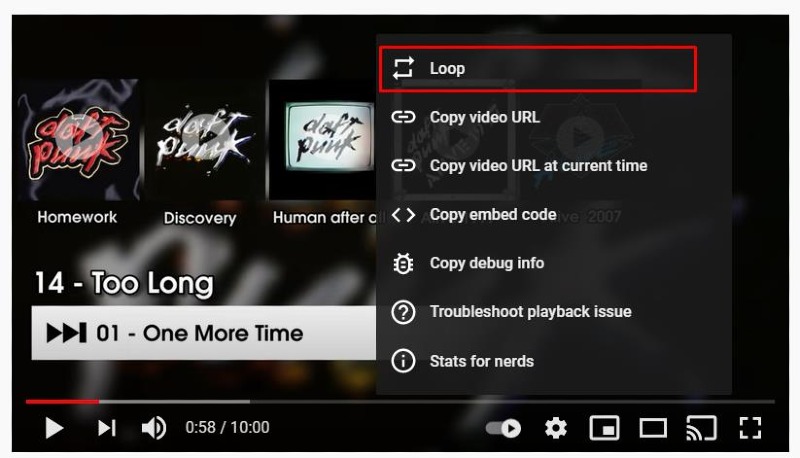Click the 0:58 / 10:00 time display
The image size is (800, 458).
(x=227, y=427)
